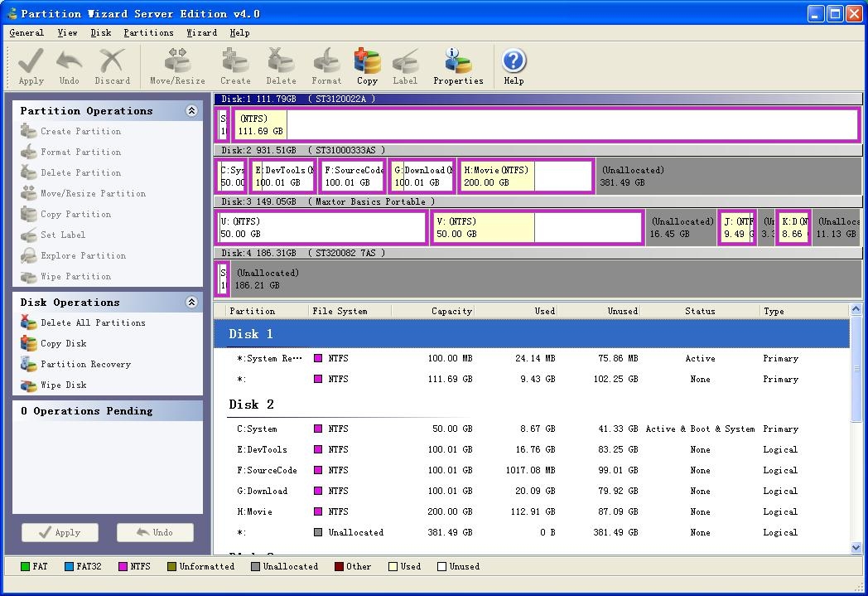Open Properties from the toolbar
The width and height of the screenshot is (868, 596).
tap(458, 66)
